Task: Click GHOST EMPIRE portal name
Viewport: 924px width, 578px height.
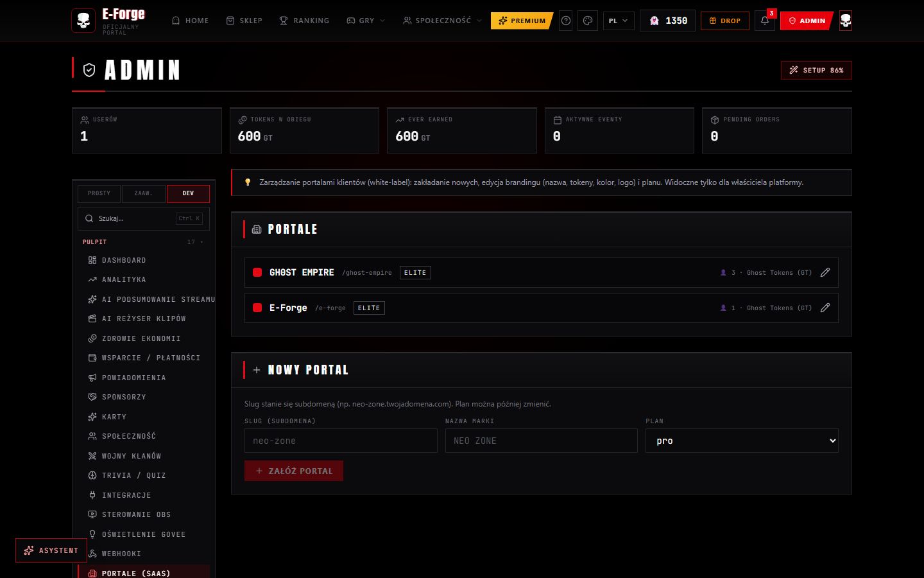Action: point(302,272)
